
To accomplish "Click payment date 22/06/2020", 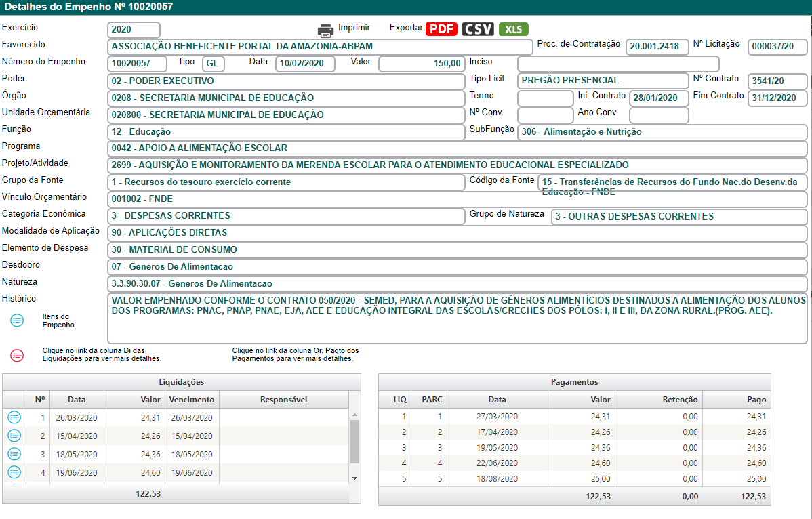I will click(x=497, y=463).
